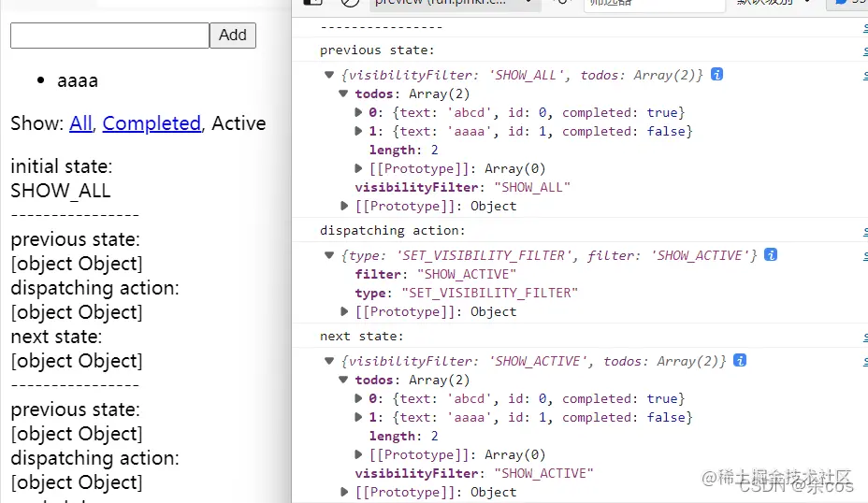Click the info icon beside the SET_VISIBILITY_FILTER action object
The height and width of the screenshot is (503, 868).
tap(770, 254)
